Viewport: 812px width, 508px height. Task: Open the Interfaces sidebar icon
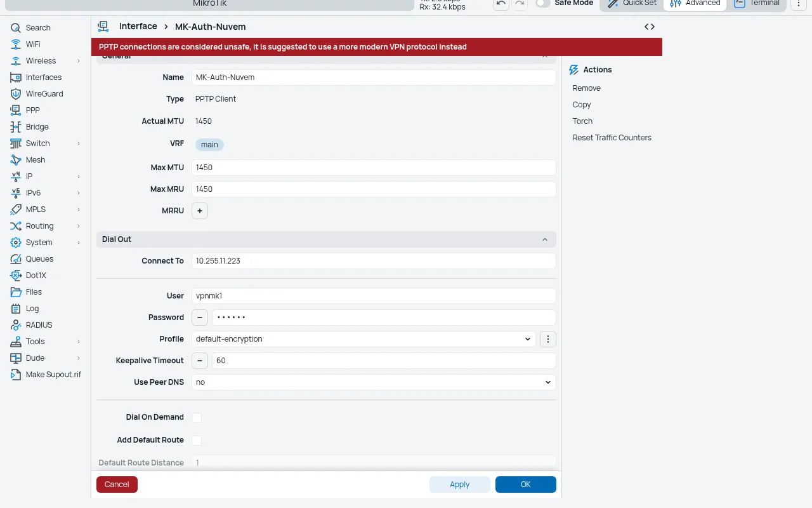tap(16, 77)
